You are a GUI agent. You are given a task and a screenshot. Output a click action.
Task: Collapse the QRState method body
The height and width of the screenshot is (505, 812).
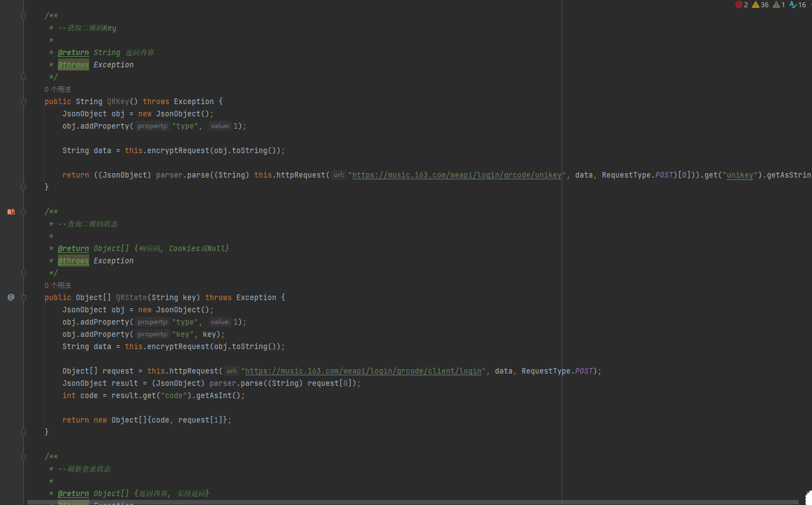coord(23,298)
